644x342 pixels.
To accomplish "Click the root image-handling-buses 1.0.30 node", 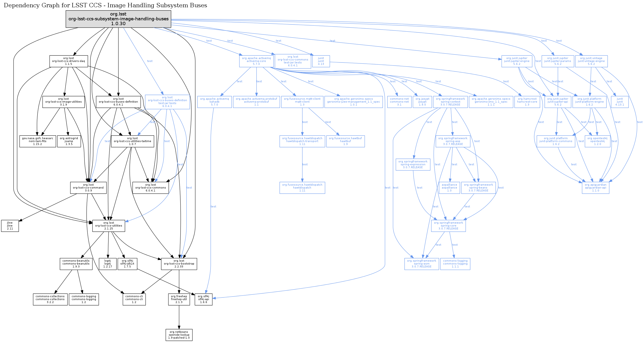I will point(118,19).
